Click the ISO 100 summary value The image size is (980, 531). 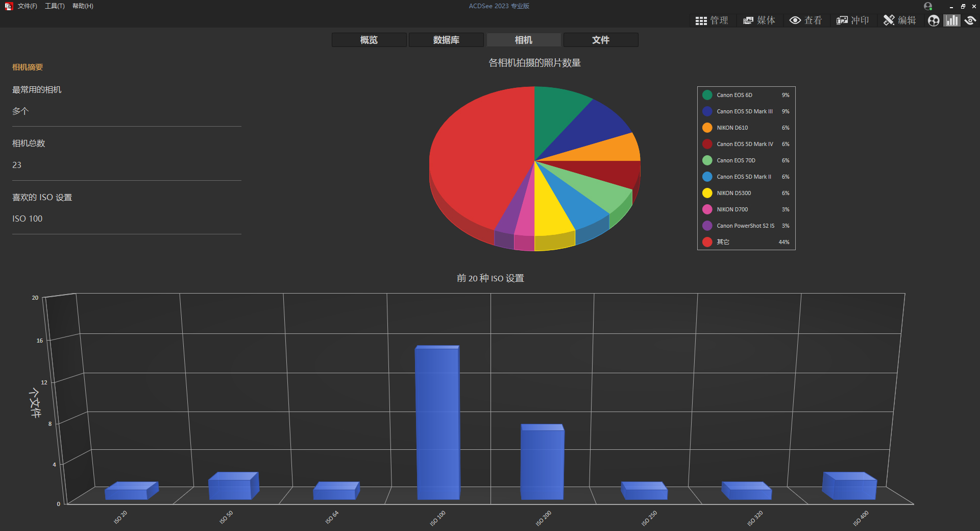pyautogui.click(x=28, y=219)
